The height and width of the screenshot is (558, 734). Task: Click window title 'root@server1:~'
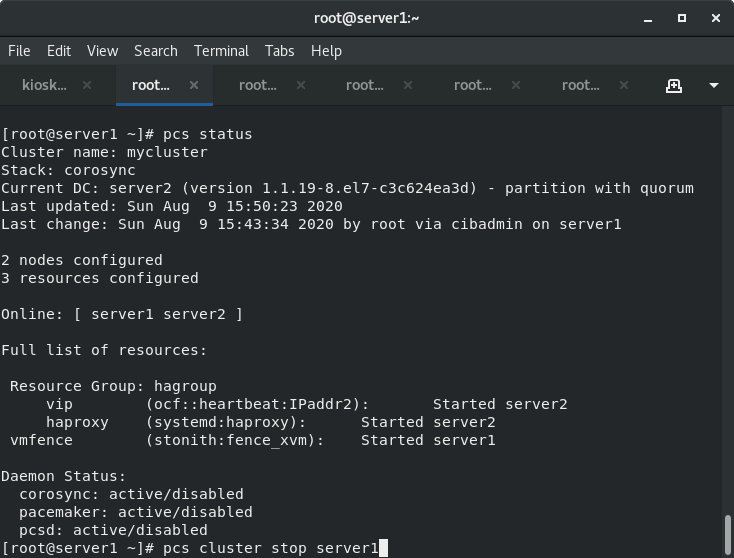[x=367, y=18]
